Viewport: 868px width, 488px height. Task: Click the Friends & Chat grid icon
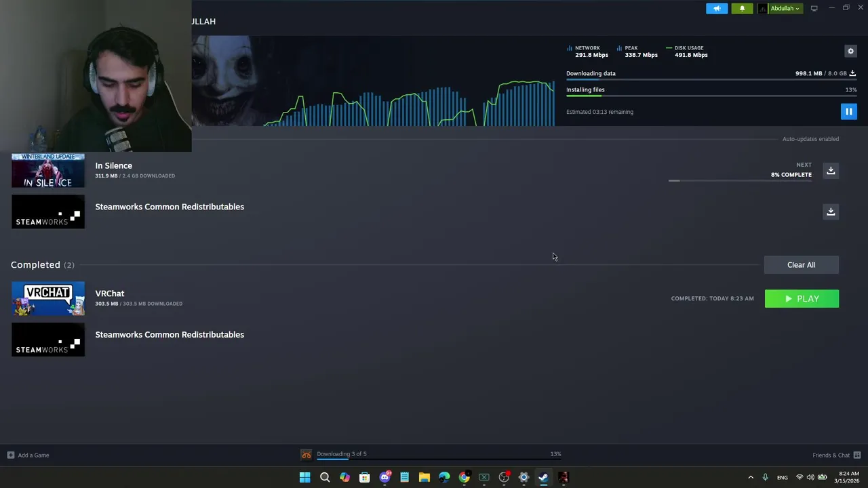pos(857,455)
